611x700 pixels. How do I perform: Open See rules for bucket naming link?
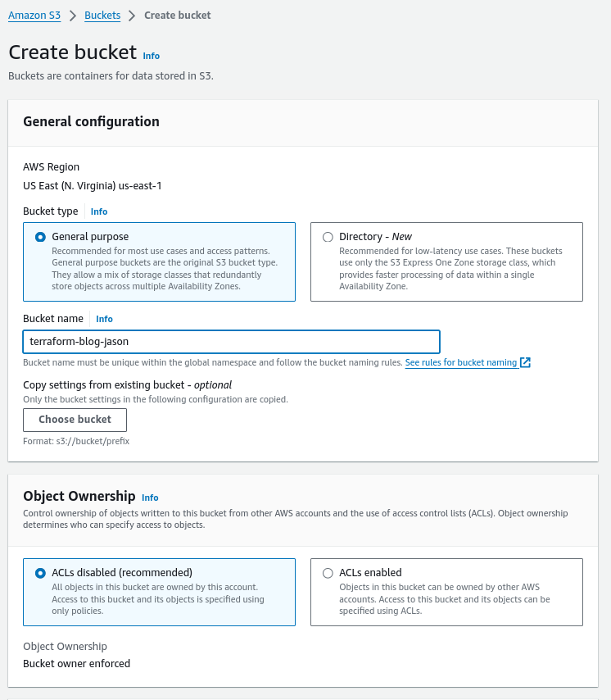461,362
